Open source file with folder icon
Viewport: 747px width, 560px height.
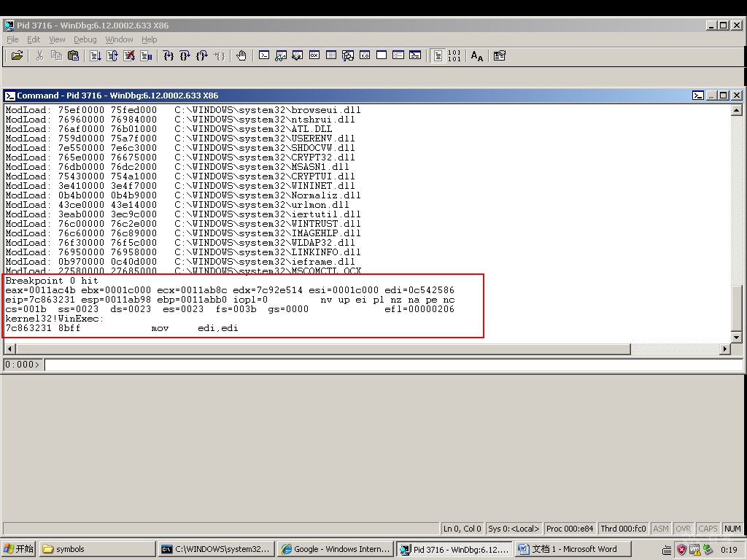17,55
